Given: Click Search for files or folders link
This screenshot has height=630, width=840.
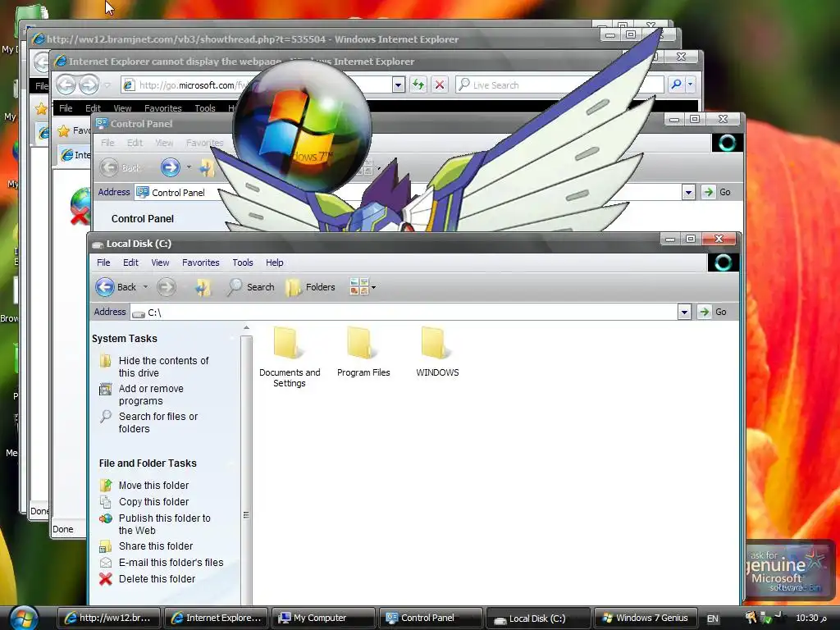Looking at the screenshot, I should point(158,422).
